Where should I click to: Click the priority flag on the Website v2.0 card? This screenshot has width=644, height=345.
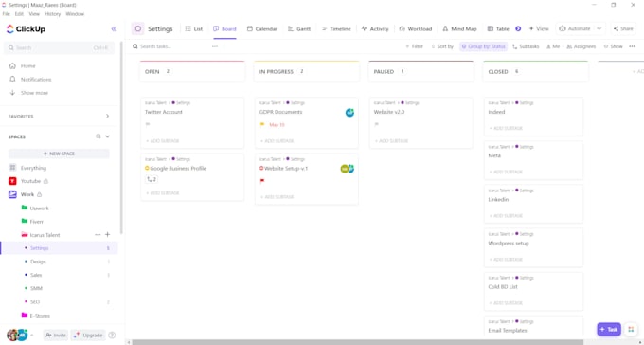(376, 124)
